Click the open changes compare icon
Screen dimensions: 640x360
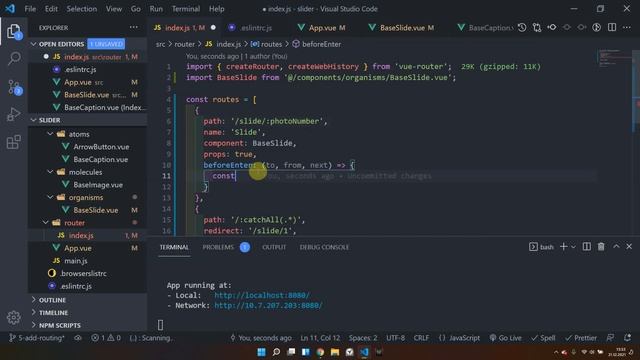(x=537, y=27)
